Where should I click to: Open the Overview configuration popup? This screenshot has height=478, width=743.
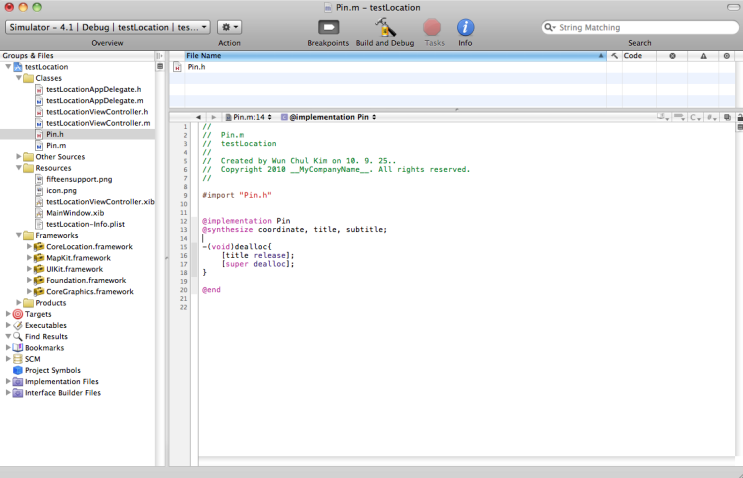(x=108, y=27)
